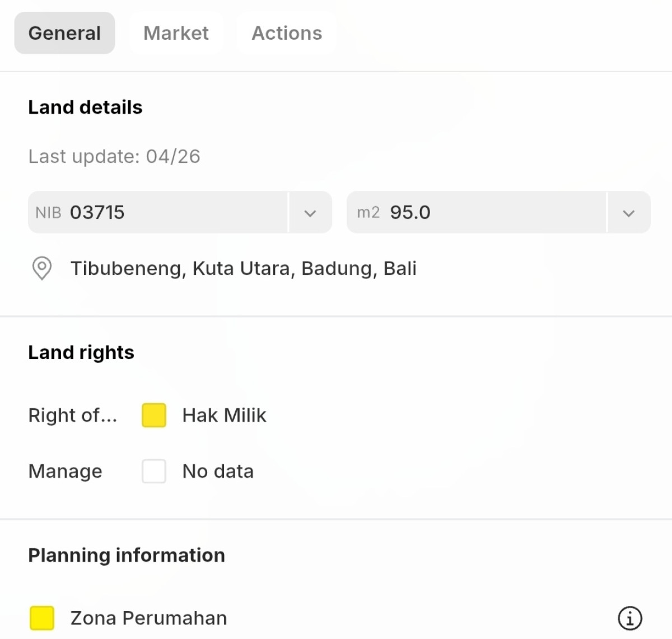Expand the NIB dropdown chevron
The image size is (672, 639).
[x=310, y=213]
